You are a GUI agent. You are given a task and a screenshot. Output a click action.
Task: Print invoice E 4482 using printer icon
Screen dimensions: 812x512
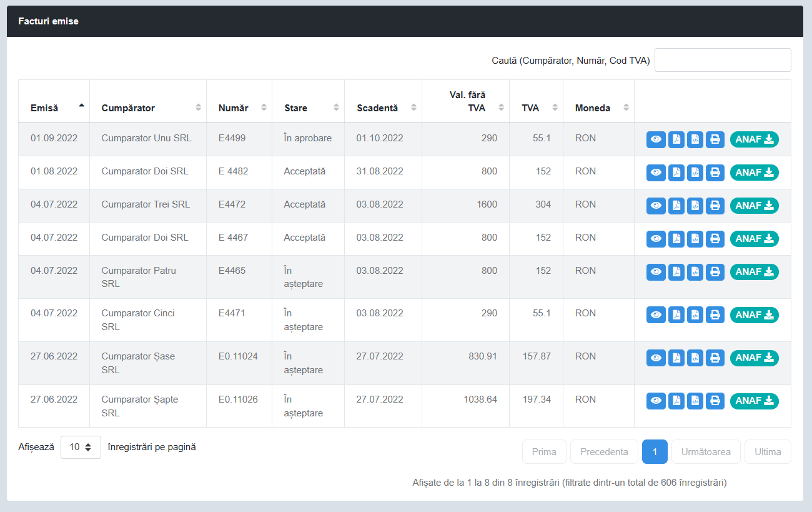point(715,173)
